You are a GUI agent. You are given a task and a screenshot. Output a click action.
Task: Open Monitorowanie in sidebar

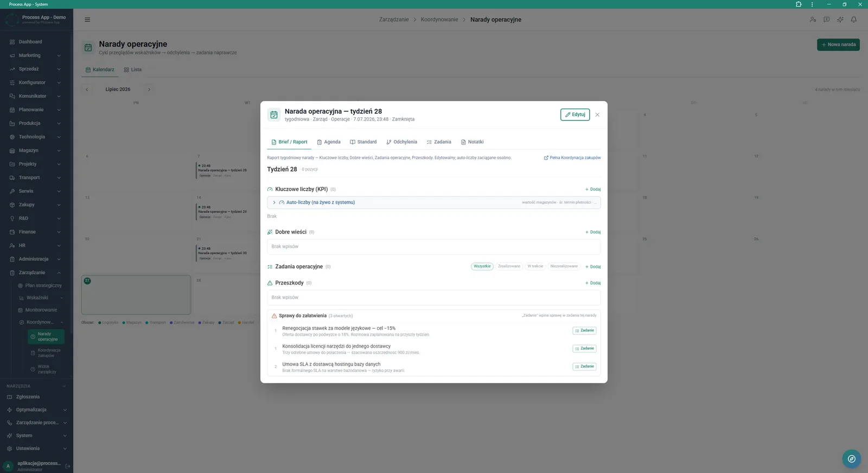click(x=41, y=310)
